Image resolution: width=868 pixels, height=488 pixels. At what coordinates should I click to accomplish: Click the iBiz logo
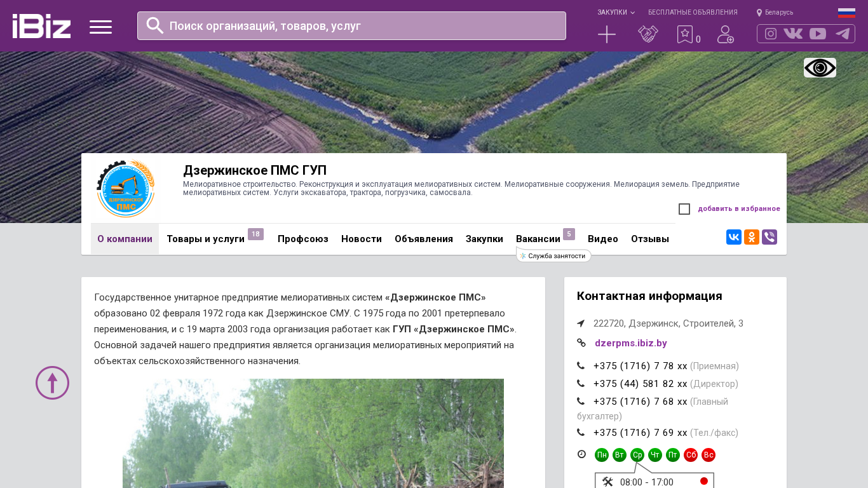[x=41, y=26]
